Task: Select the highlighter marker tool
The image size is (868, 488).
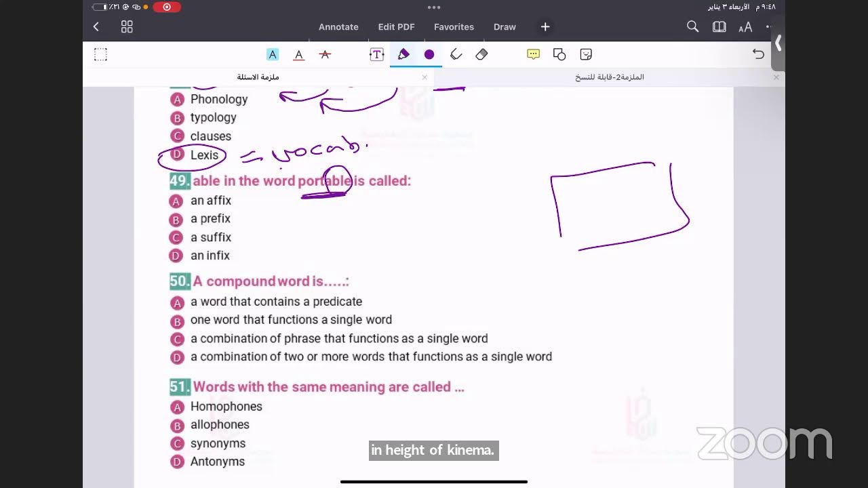Action: 456,55
